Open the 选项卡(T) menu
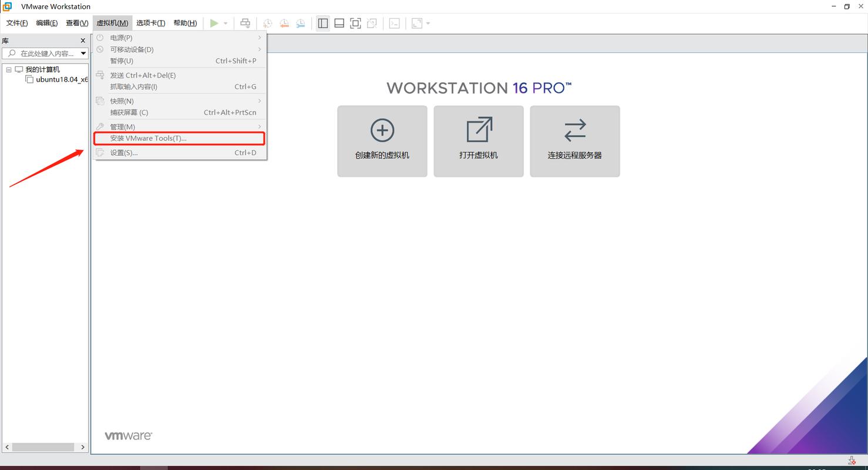This screenshot has width=868, height=470. coord(151,23)
